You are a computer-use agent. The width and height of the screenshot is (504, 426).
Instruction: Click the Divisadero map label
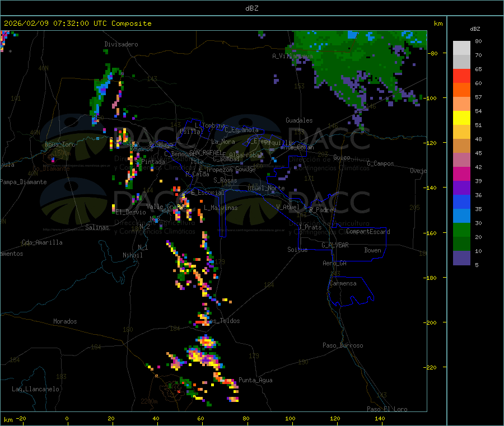point(121,44)
